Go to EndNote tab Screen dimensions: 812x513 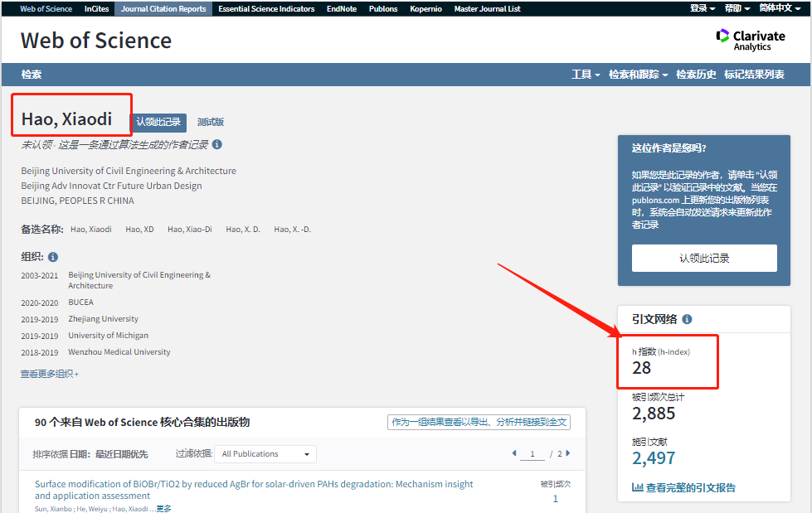point(342,9)
